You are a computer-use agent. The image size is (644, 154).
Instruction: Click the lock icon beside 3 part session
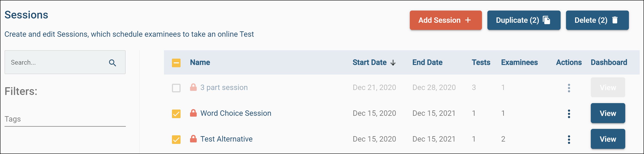coord(193,87)
